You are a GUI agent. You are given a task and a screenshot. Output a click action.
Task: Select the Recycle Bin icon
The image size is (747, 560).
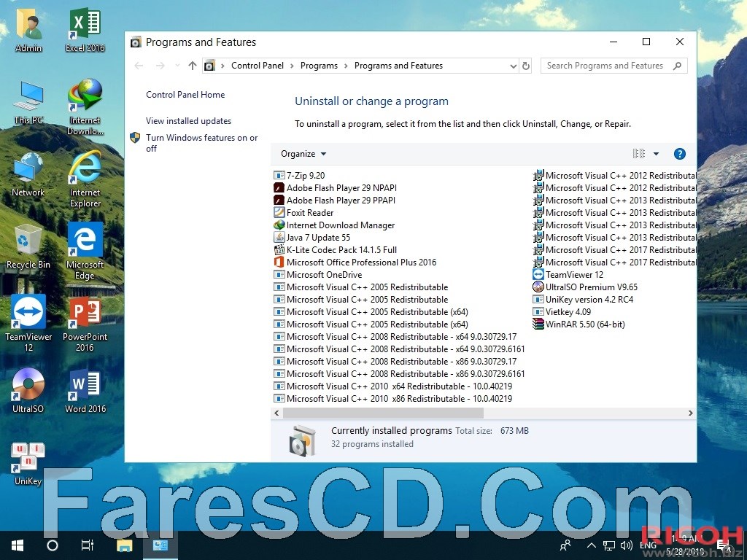point(28,246)
